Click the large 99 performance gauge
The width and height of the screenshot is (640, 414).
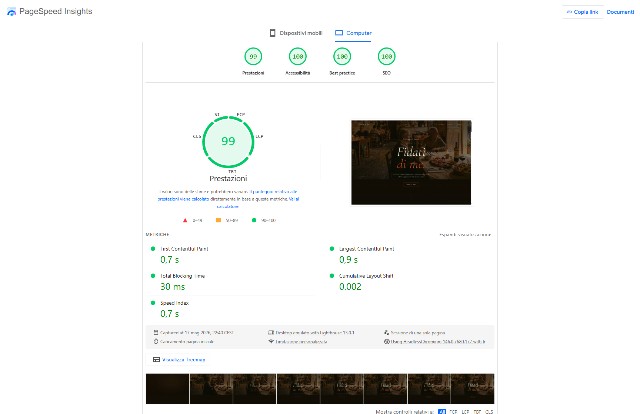[x=228, y=142]
